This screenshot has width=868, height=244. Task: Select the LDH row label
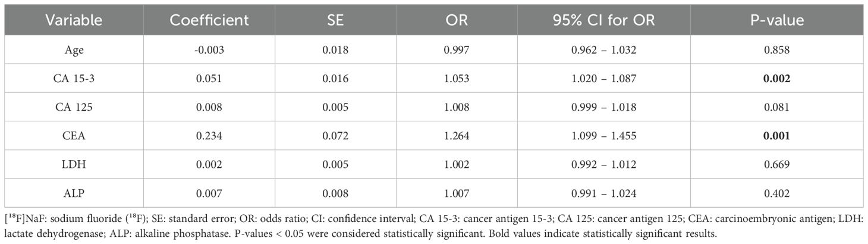click(74, 165)
